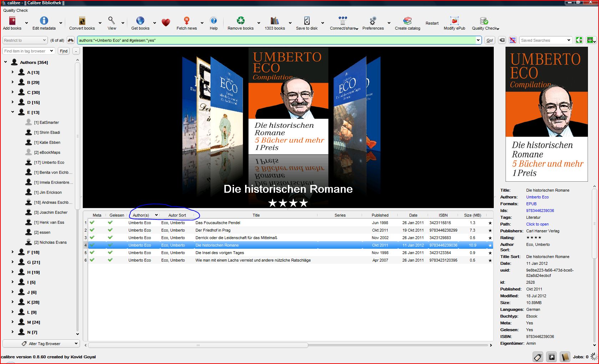This screenshot has width=599, height=364.
Task: Collapse the Authors tree category
Action: coord(5,62)
